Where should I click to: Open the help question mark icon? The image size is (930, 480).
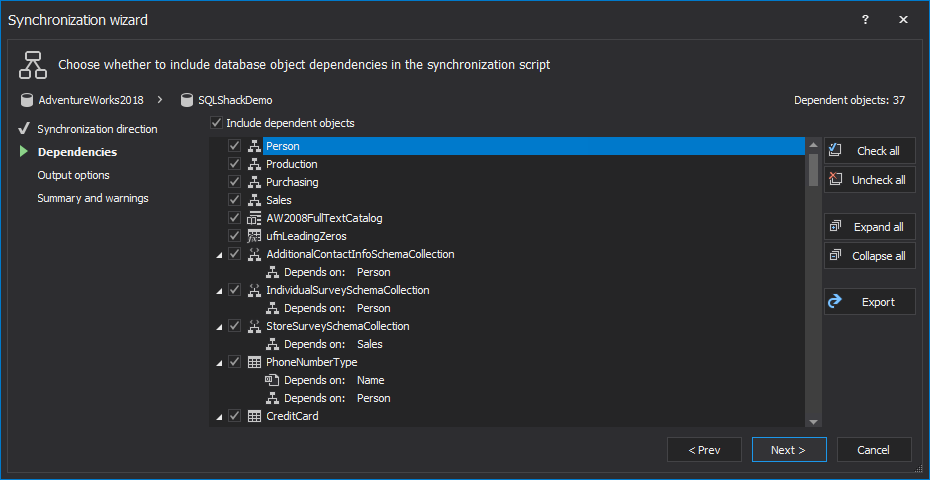tap(865, 19)
